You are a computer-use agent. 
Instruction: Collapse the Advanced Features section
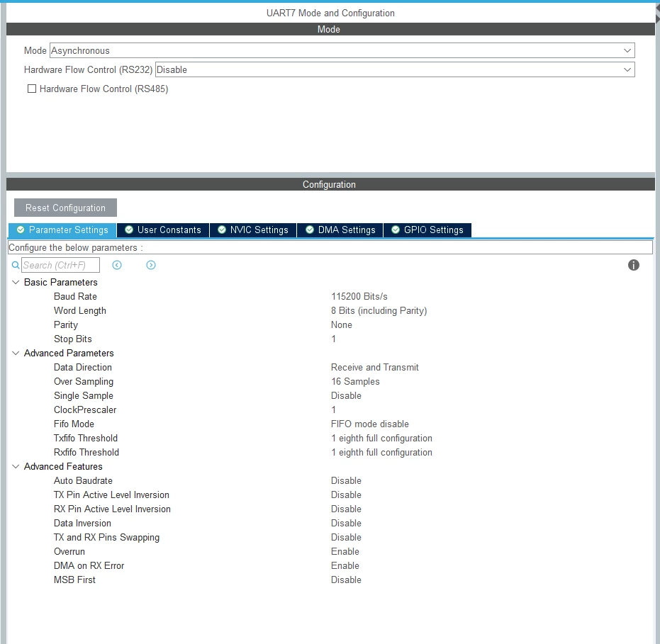[x=16, y=466]
